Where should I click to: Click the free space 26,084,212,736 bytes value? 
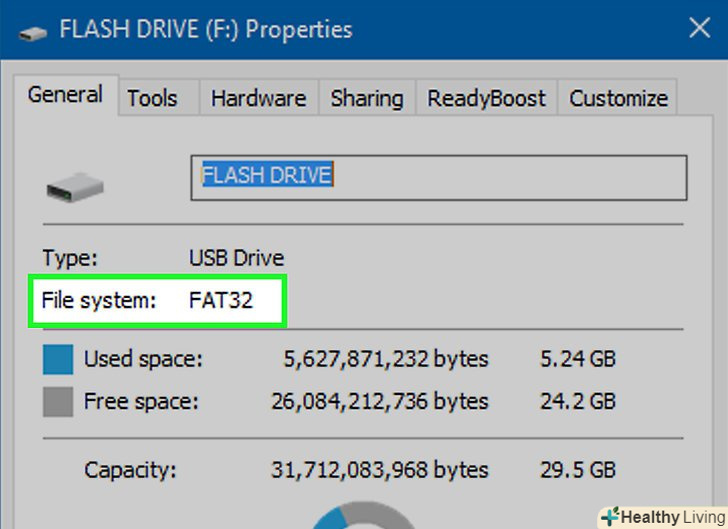tap(379, 402)
